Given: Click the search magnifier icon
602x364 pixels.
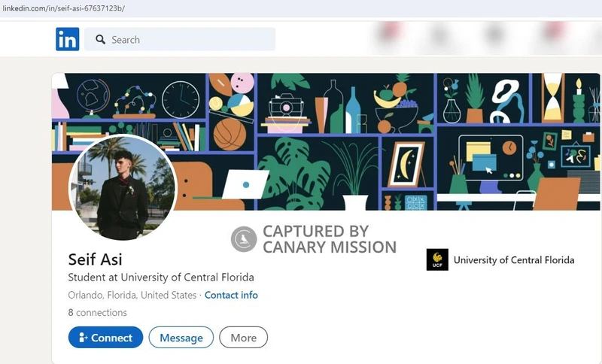Looking at the screenshot, I should (101, 40).
